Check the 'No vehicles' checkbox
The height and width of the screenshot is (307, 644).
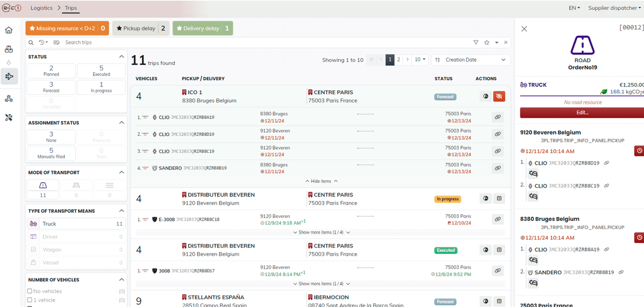click(30, 291)
